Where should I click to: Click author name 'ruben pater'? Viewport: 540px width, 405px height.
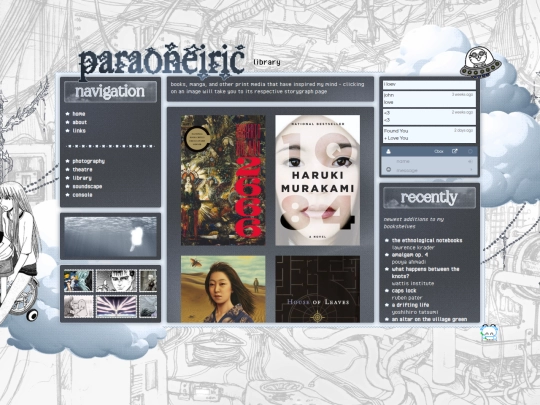click(407, 298)
